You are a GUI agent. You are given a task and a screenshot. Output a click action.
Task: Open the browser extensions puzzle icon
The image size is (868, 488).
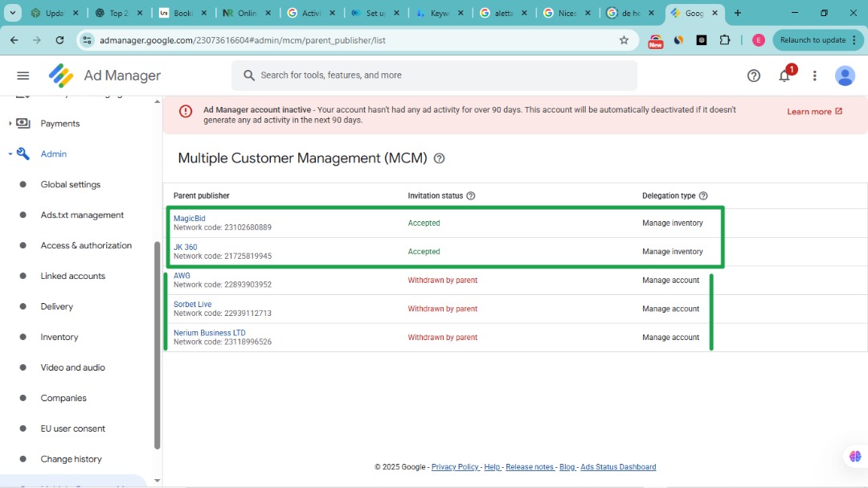coord(725,40)
